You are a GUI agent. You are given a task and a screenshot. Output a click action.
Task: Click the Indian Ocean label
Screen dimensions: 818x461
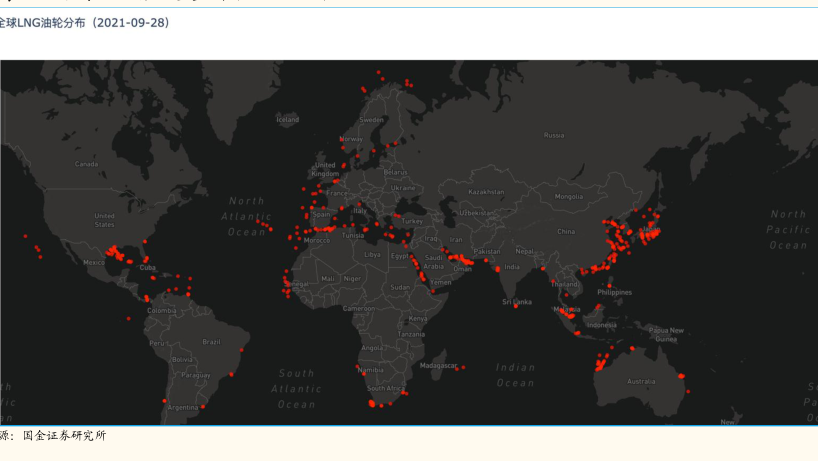[x=515, y=375]
